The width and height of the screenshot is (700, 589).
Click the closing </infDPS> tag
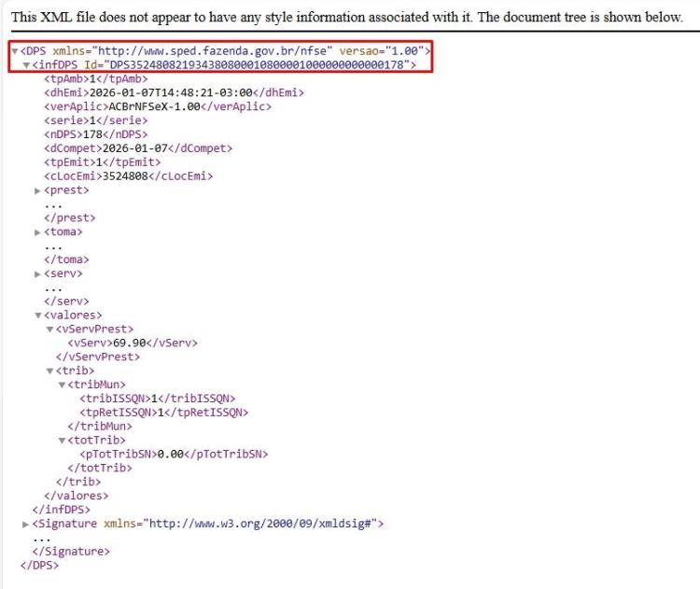click(x=62, y=510)
